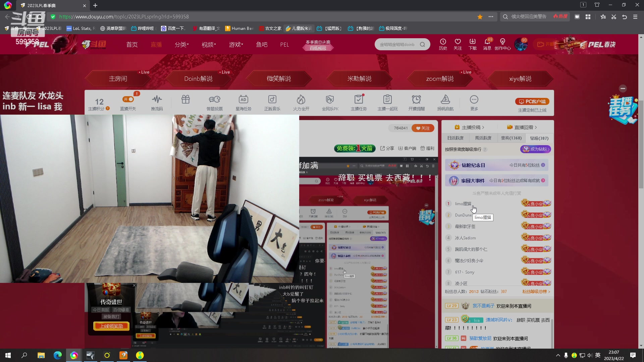Open Windows Start menu
The height and width of the screenshot is (362, 644).
(x=8, y=355)
